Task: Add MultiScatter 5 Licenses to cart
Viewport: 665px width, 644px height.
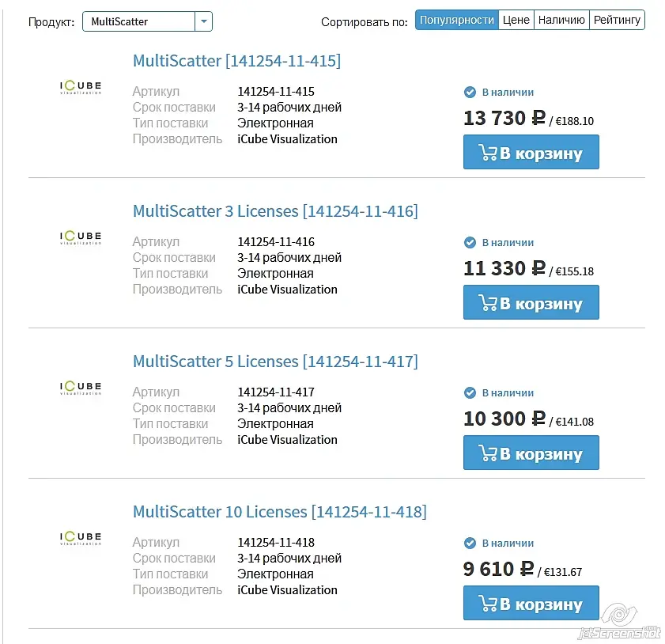Action: (x=531, y=453)
